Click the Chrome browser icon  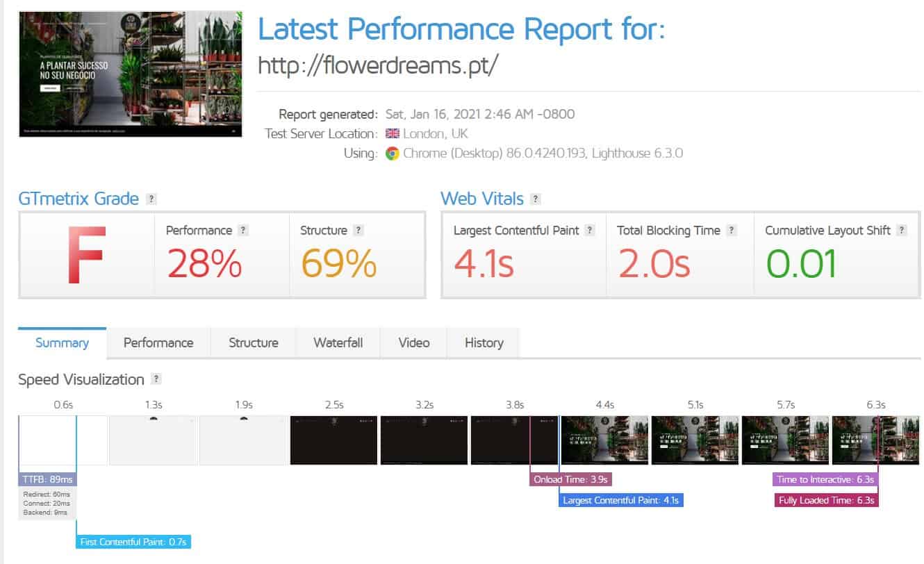[x=392, y=154]
